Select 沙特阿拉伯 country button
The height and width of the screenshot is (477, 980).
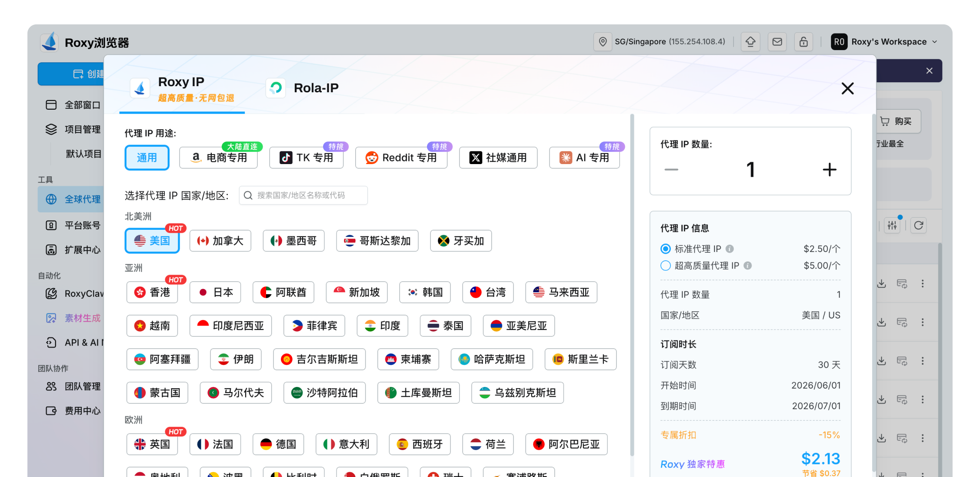coord(324,393)
